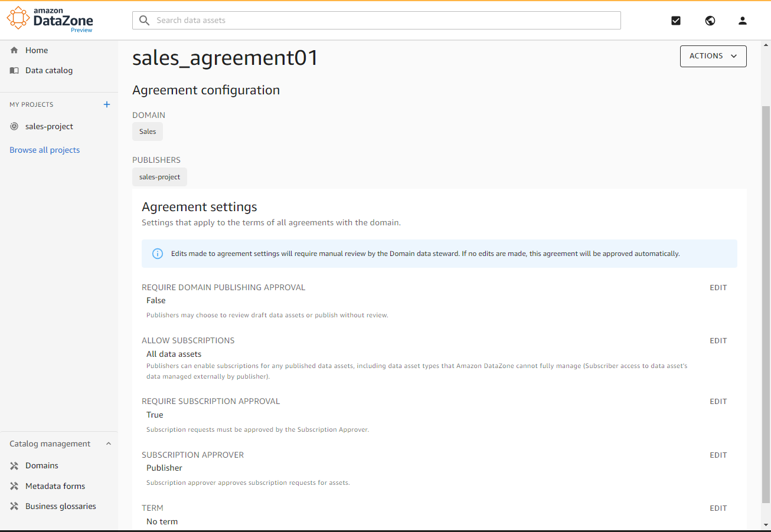This screenshot has width=771, height=532.
Task: Click the search magnifier icon
Action: coord(145,21)
